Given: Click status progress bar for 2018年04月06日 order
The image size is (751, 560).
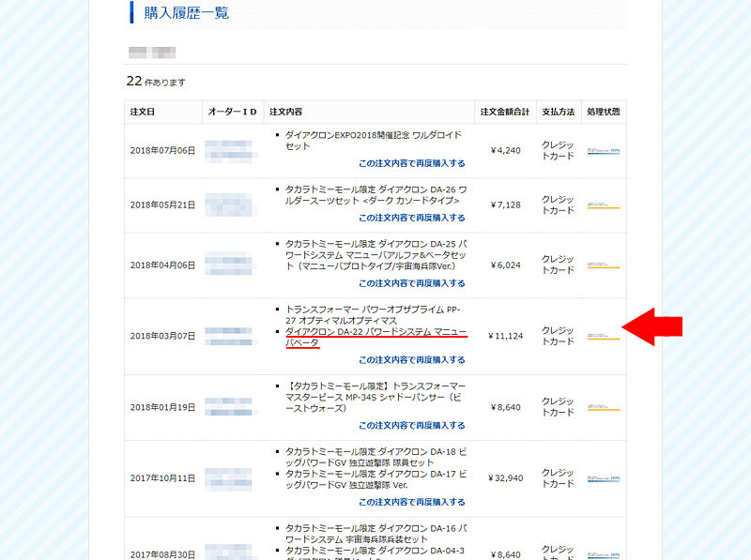Looking at the screenshot, I should (604, 265).
